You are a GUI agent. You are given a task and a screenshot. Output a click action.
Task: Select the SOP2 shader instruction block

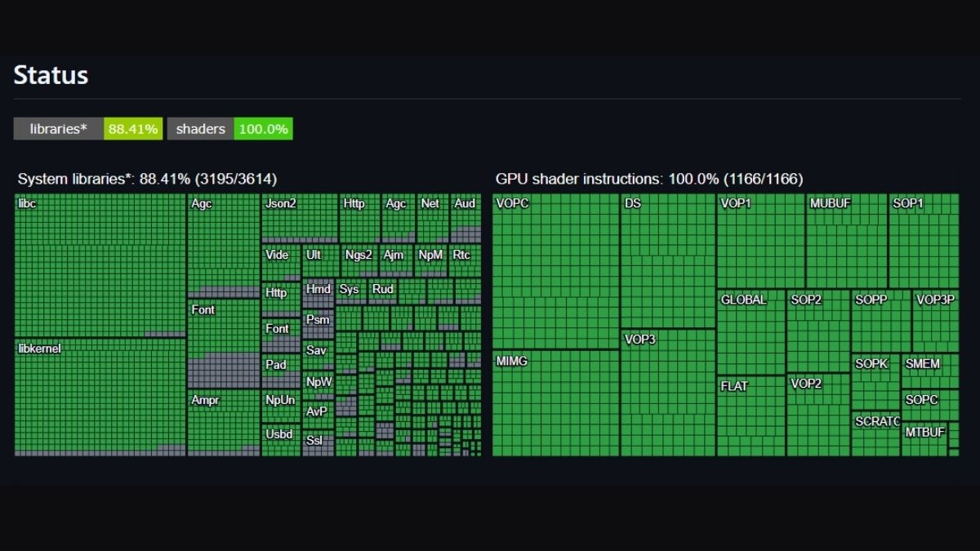818,331
